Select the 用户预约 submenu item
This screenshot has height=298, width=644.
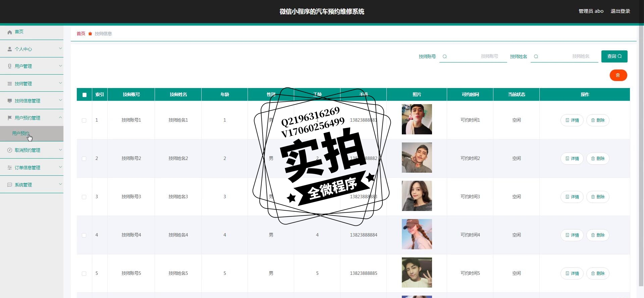32,134
